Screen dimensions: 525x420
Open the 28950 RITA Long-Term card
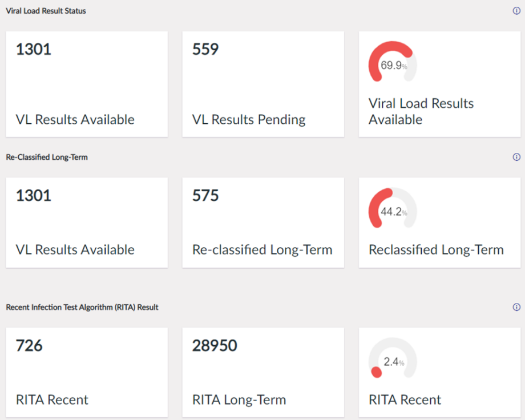pos(263,372)
